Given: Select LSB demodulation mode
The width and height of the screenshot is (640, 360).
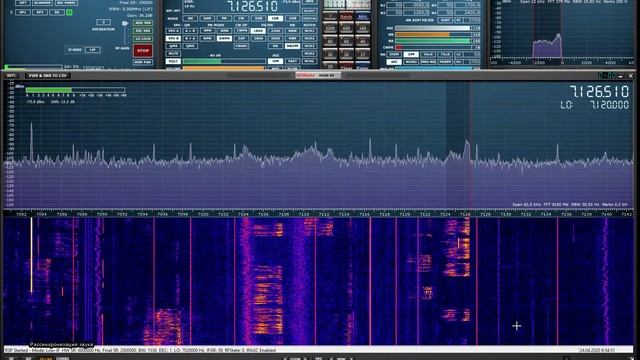Looking at the screenshot, I should pyautogui.click(x=275, y=18).
